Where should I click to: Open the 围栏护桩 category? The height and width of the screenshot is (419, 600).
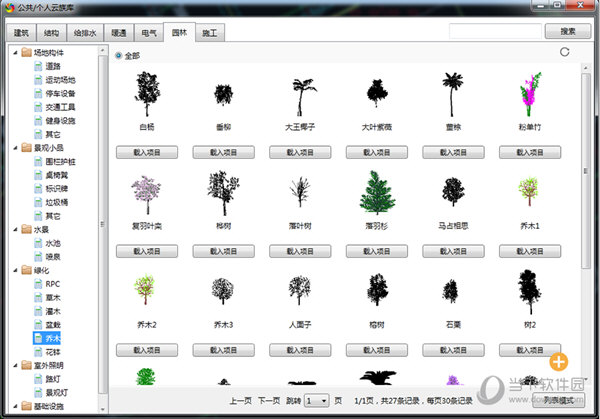pyautogui.click(x=55, y=161)
